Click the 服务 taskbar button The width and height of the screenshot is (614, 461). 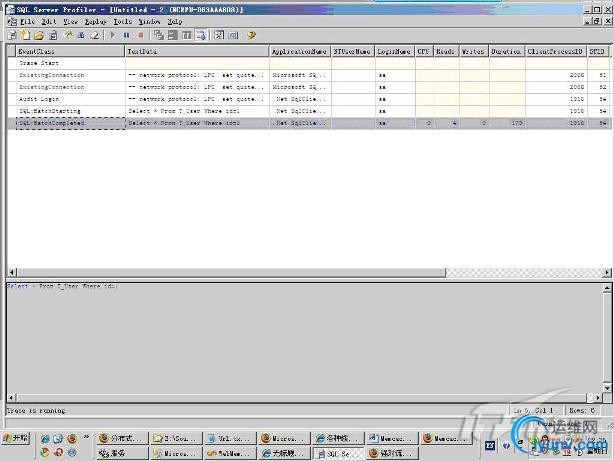pos(123,454)
